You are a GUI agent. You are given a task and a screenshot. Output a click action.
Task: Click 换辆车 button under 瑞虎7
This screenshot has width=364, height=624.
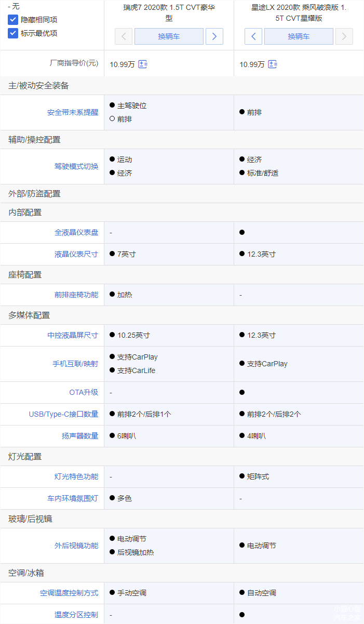[169, 36]
